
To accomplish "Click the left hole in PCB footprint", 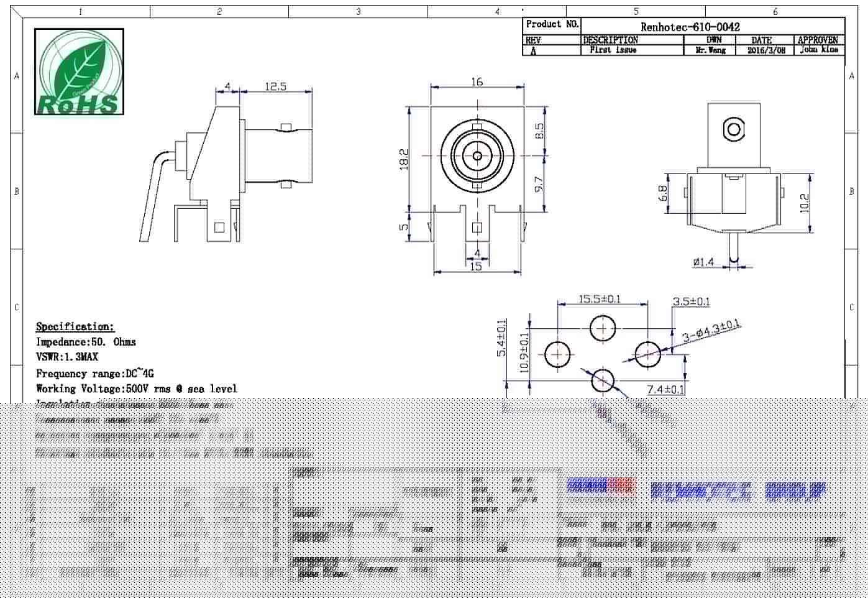I will 557,354.
